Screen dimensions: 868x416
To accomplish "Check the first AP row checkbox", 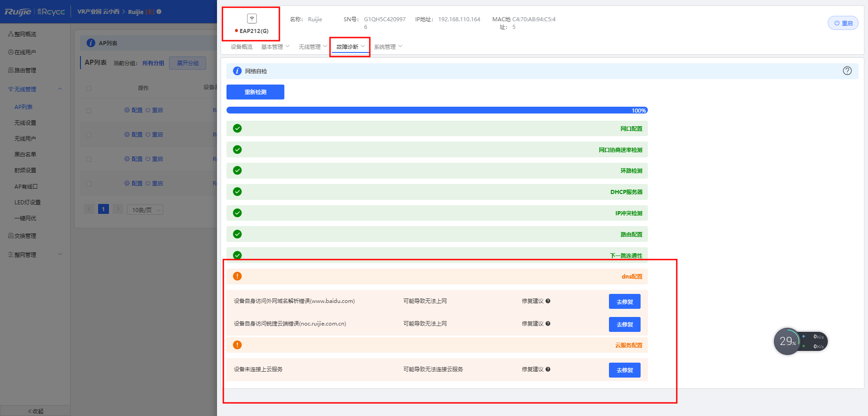I will [89, 110].
